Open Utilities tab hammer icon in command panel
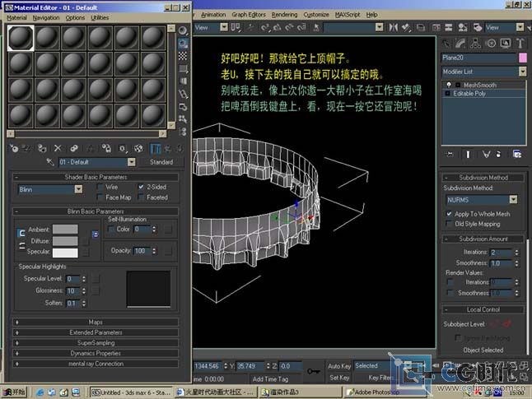532x399 pixels. (520, 43)
